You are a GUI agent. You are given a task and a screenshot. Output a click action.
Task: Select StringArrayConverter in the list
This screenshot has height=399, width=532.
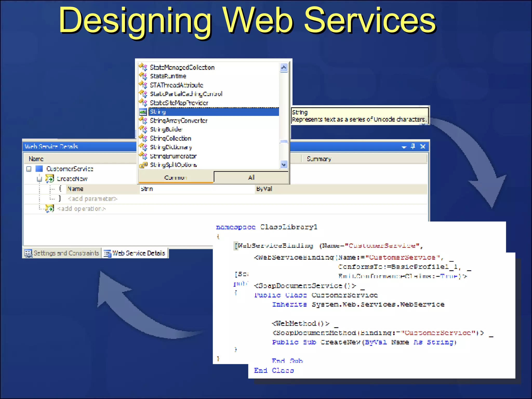pyautogui.click(x=179, y=121)
